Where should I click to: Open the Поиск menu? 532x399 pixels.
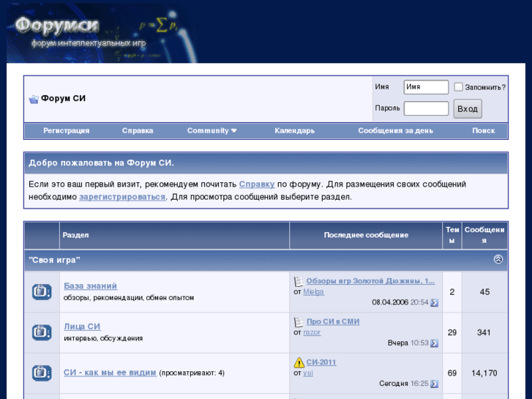483,131
